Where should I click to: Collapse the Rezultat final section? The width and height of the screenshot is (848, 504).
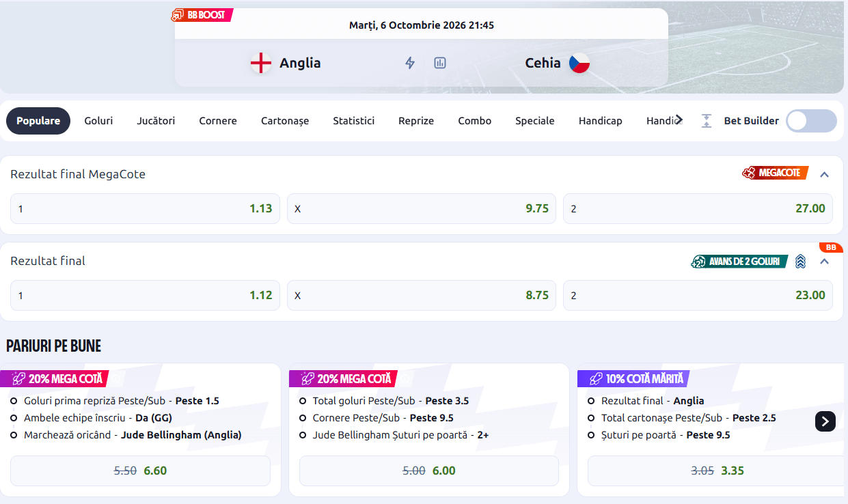pos(824,262)
